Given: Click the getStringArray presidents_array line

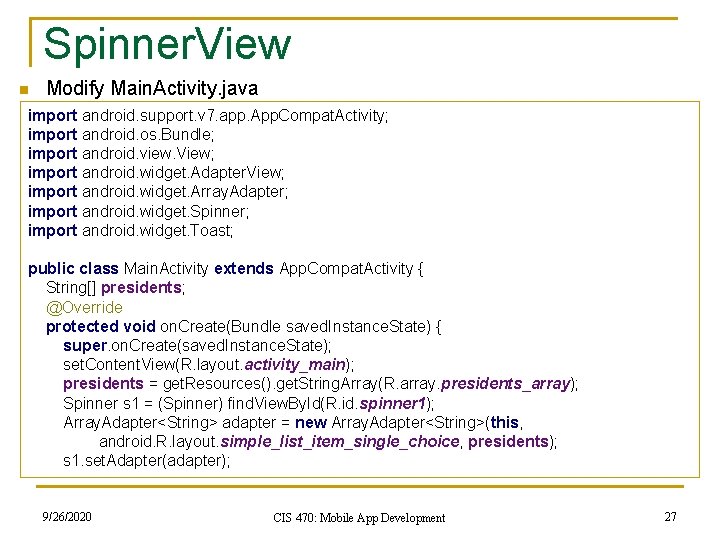Looking at the screenshot, I should point(321,384).
